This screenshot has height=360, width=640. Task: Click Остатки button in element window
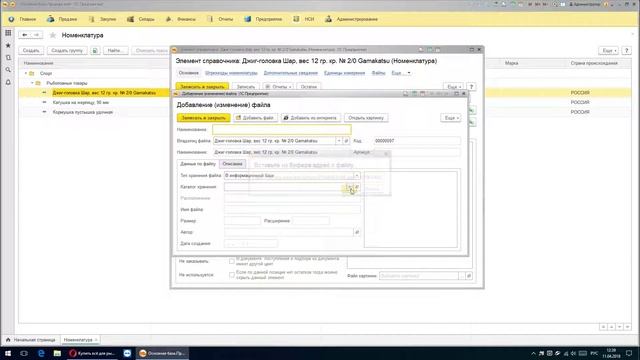click(309, 87)
